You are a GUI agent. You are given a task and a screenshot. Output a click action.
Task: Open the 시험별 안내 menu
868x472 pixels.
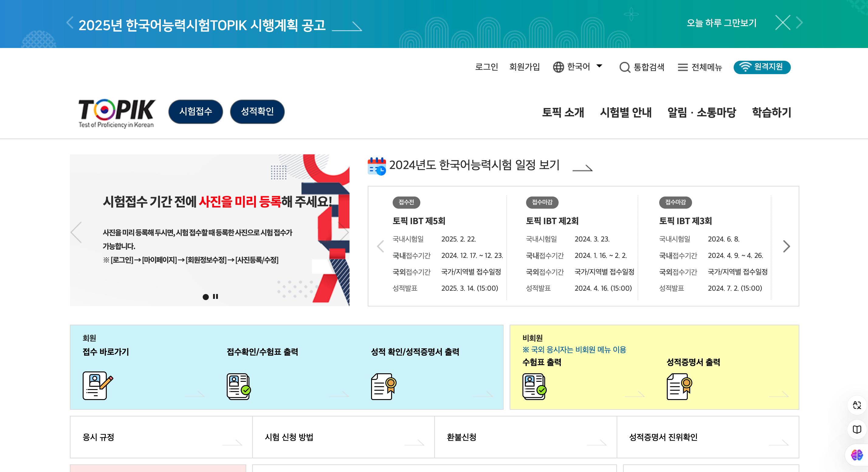click(x=626, y=112)
